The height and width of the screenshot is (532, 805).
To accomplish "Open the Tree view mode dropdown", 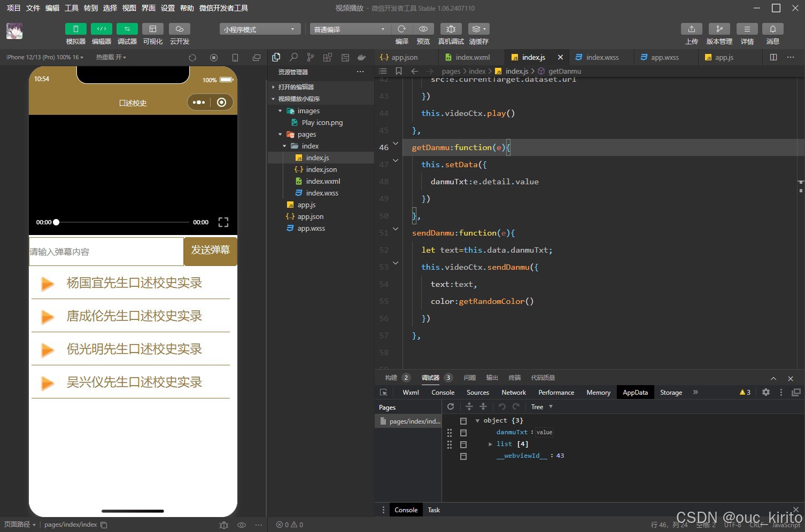I will pos(541,407).
